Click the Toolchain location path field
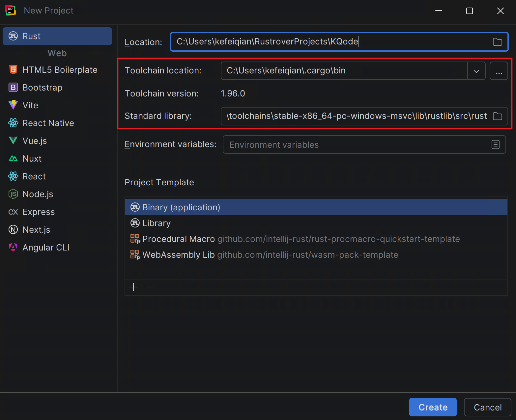Image resolution: width=516 pixels, height=420 pixels. tap(344, 71)
